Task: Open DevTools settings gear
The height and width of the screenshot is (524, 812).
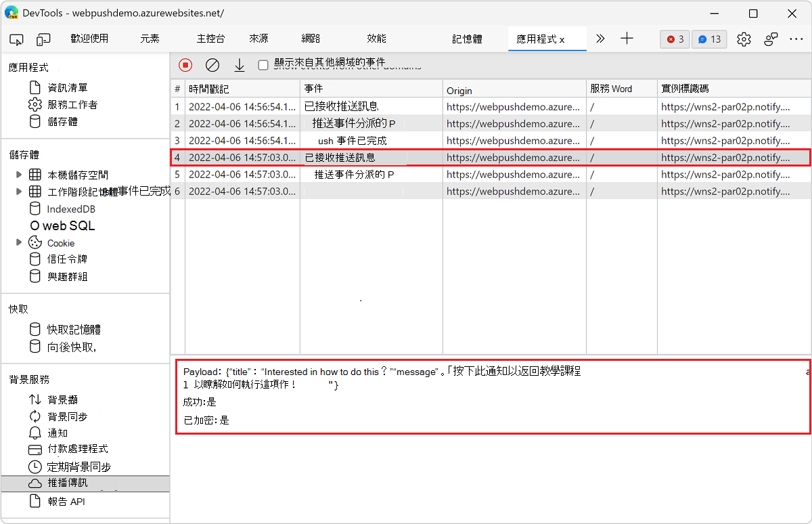Action: coord(744,39)
